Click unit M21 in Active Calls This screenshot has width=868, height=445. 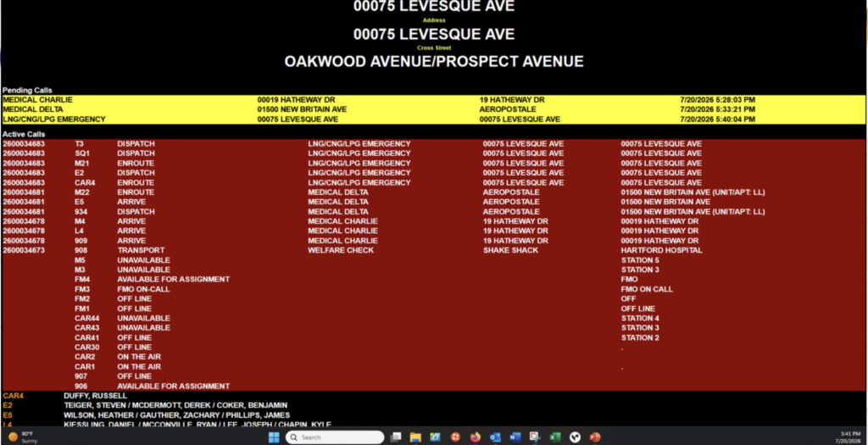coord(82,164)
